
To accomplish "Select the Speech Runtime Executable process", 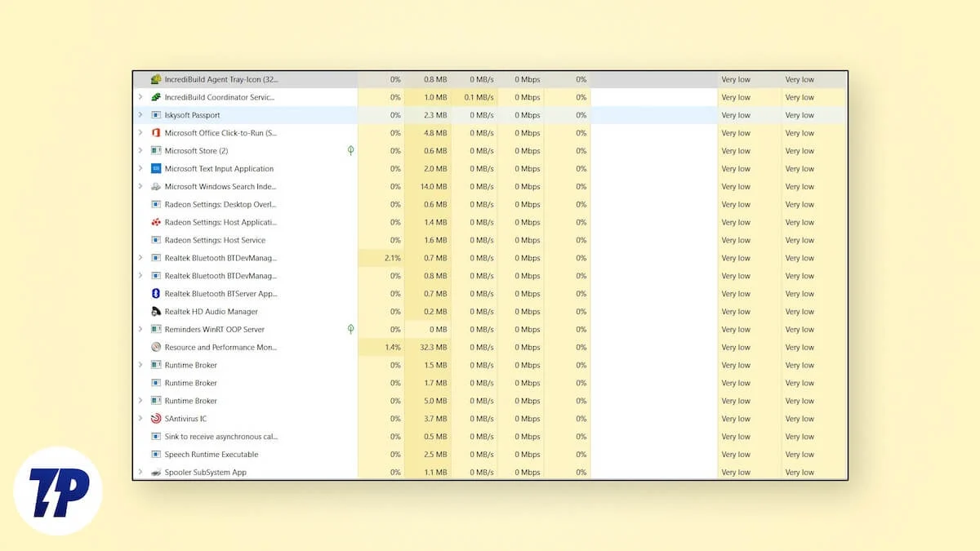I will tap(212, 455).
